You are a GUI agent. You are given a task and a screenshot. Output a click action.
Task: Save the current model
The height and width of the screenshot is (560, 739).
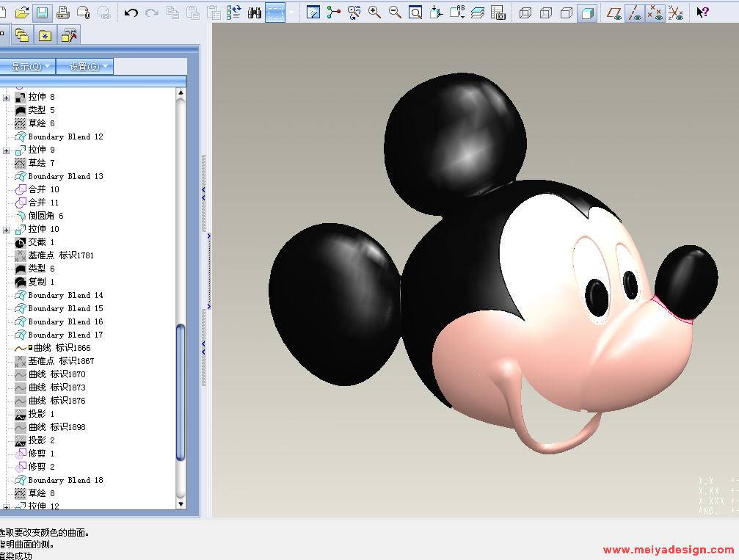pos(42,12)
